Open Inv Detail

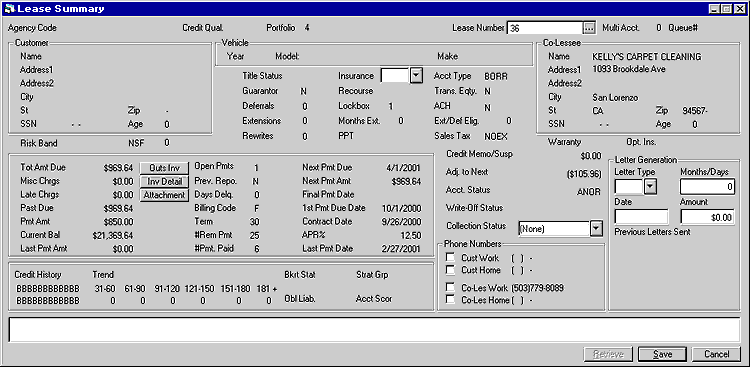click(x=164, y=182)
